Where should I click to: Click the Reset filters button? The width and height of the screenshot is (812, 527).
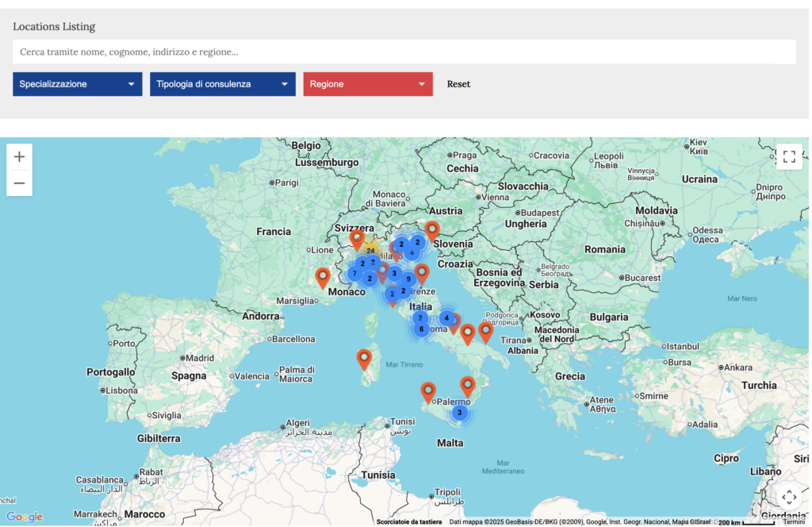click(x=458, y=84)
